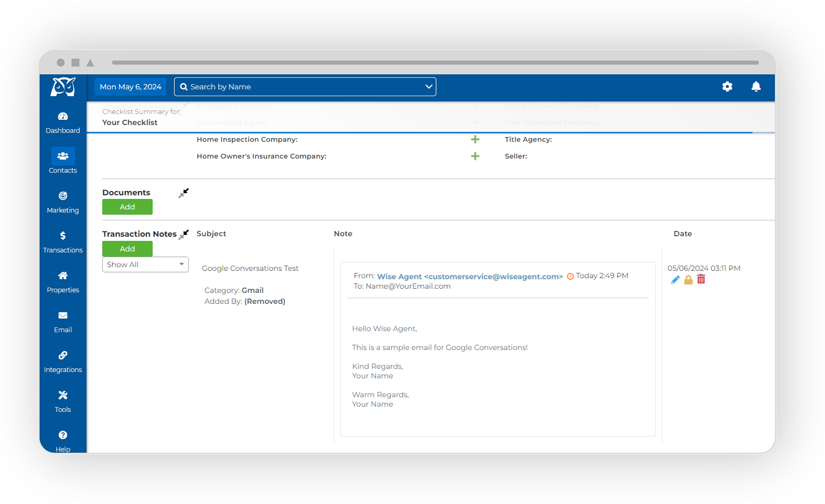This screenshot has width=825, height=504.
Task: Click Add under Documents
Action: pyautogui.click(x=127, y=207)
